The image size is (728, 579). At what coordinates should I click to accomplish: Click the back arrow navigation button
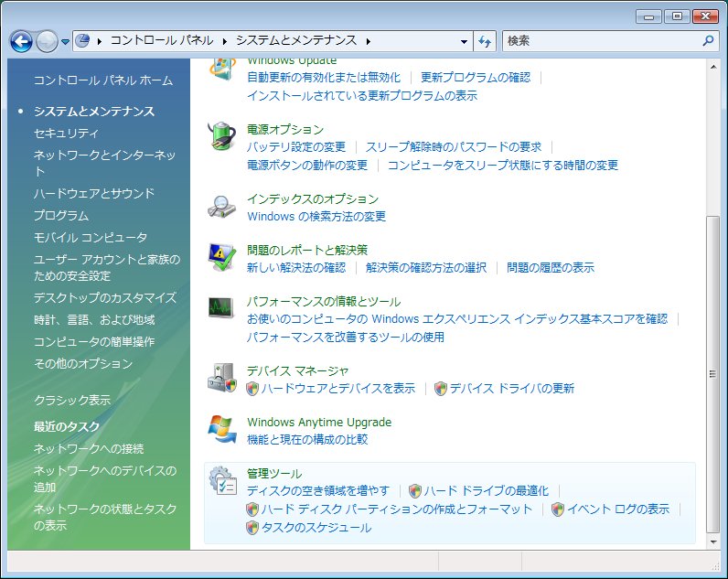click(21, 41)
